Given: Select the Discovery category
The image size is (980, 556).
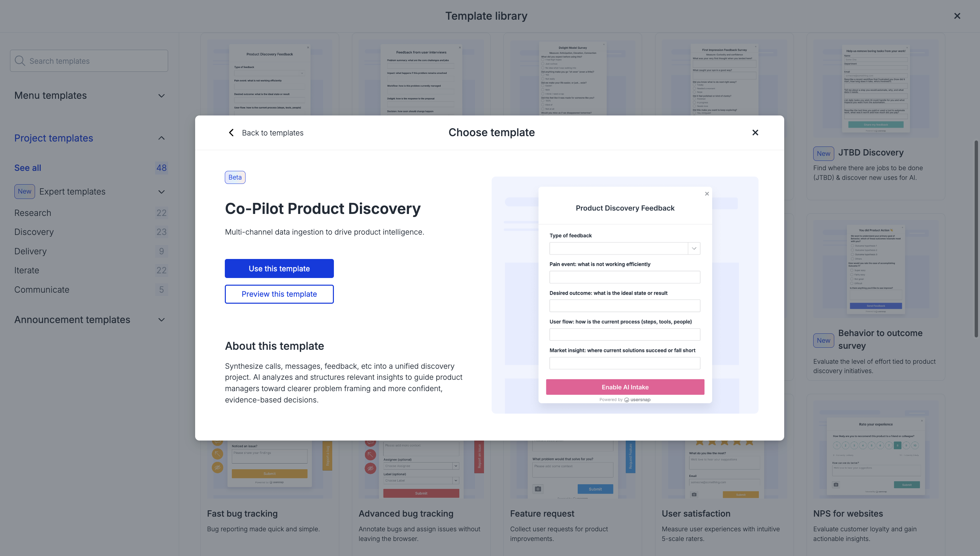Looking at the screenshot, I should (34, 232).
